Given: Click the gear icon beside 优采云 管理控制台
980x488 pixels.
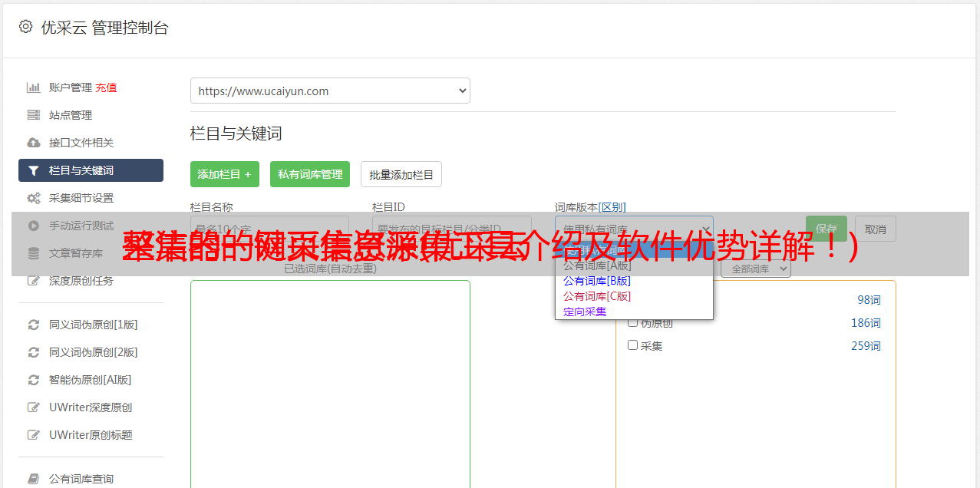Looking at the screenshot, I should 25,27.
